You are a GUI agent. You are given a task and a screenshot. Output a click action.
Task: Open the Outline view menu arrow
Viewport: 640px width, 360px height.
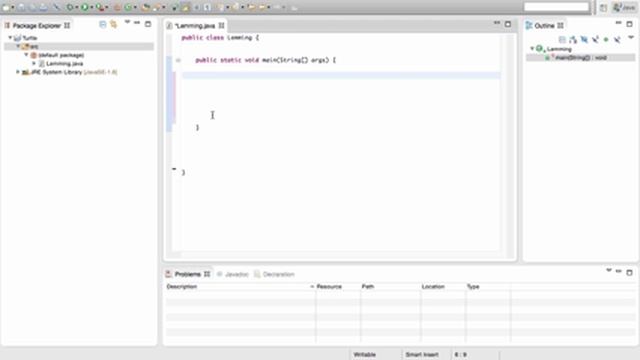631,38
